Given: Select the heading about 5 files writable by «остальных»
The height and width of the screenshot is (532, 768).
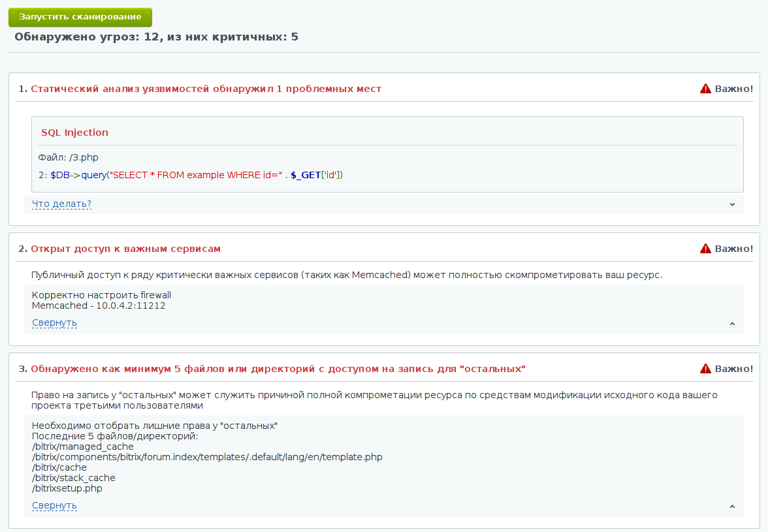Looking at the screenshot, I should point(278,369).
